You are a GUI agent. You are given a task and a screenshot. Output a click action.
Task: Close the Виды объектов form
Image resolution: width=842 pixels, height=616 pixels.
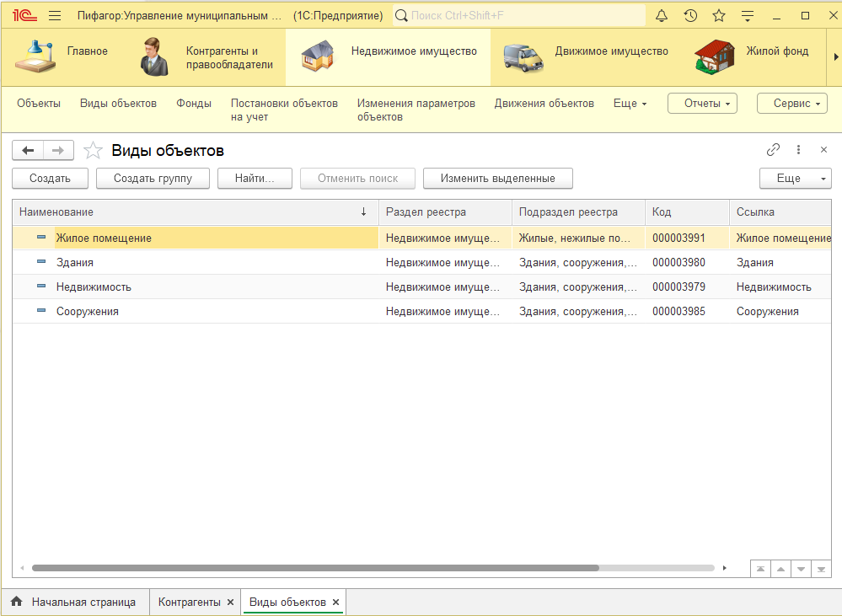click(823, 150)
